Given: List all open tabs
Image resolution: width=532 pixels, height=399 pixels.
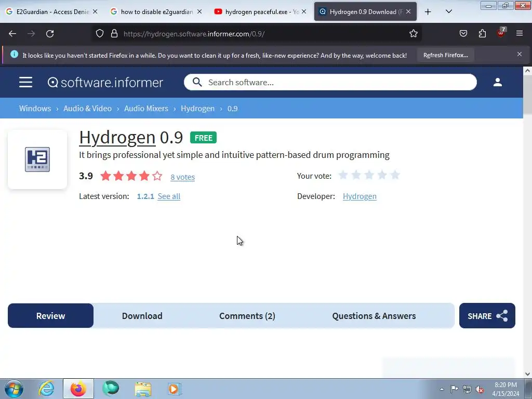Looking at the screenshot, I should coord(448,12).
